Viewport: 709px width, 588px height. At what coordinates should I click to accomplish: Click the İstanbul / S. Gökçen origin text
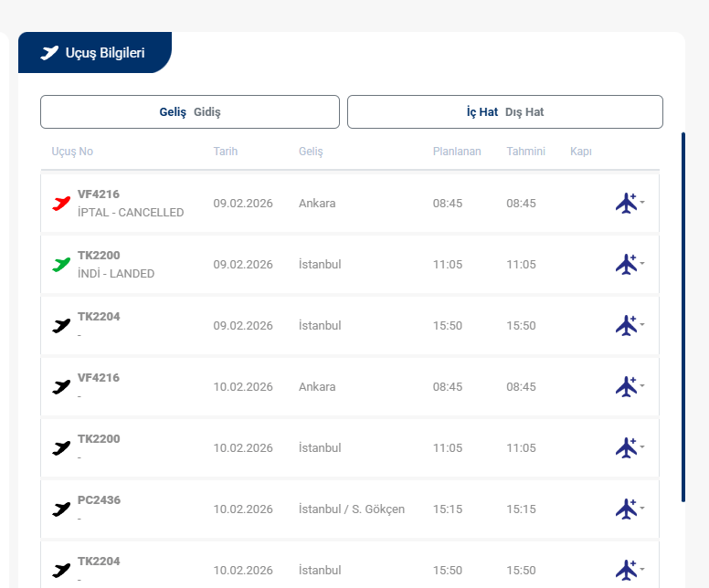[351, 509]
